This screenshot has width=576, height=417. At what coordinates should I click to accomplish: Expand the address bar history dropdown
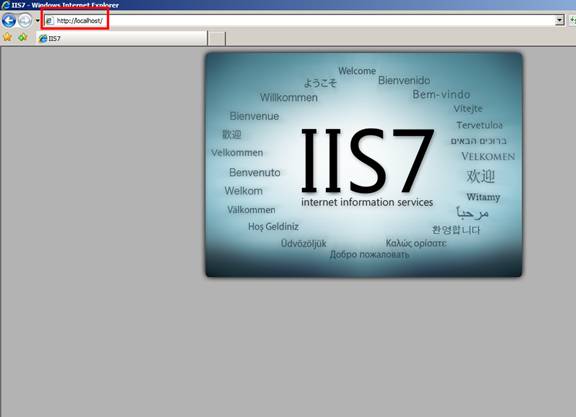tap(559, 20)
